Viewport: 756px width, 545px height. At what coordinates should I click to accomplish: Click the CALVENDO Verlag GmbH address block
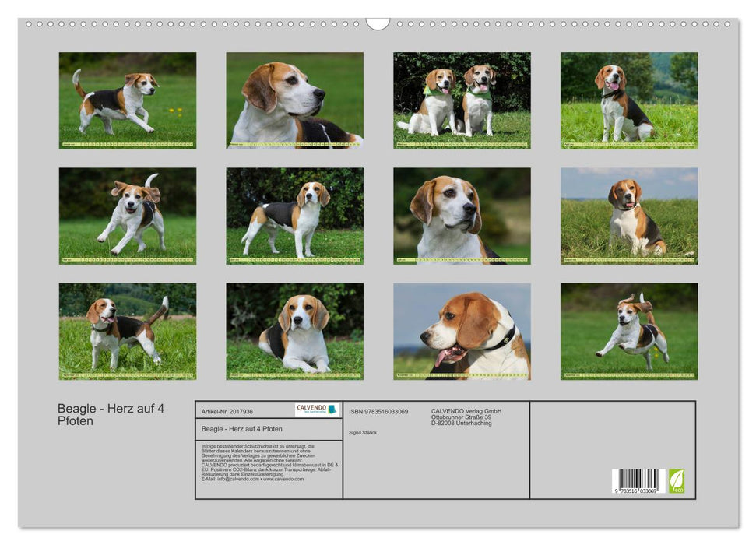tap(466, 417)
